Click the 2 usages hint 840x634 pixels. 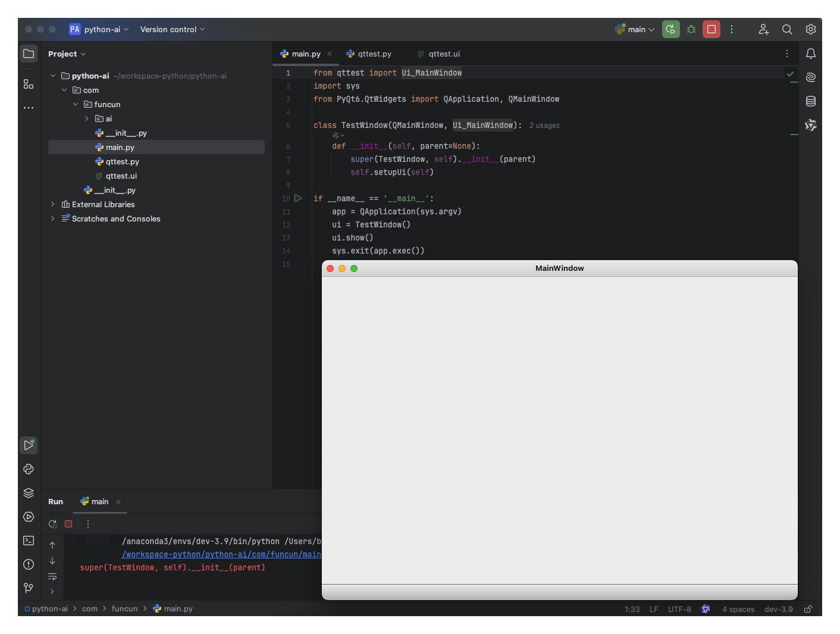pos(544,126)
